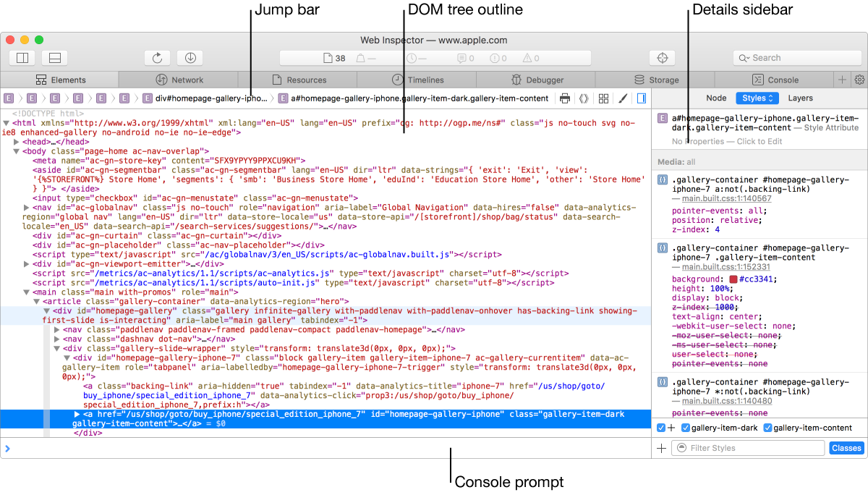Open the Styles dropdown in sidebar
868x495 pixels.
(x=757, y=98)
